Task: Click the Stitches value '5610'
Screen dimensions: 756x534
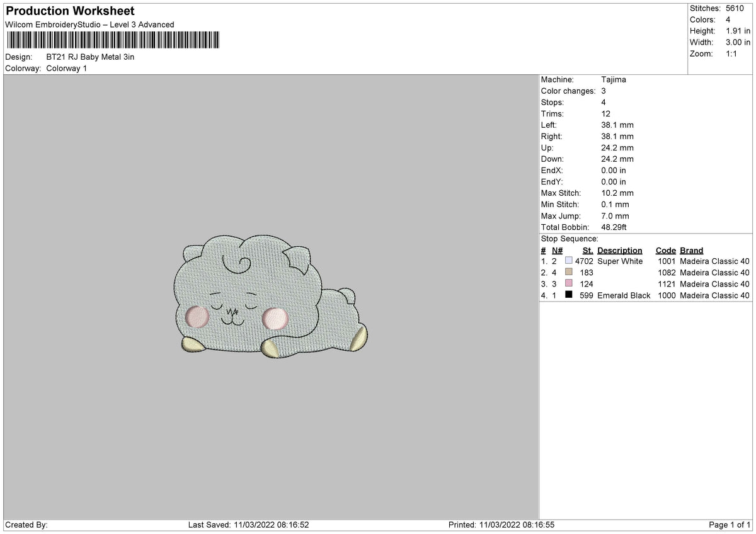Action: click(736, 8)
